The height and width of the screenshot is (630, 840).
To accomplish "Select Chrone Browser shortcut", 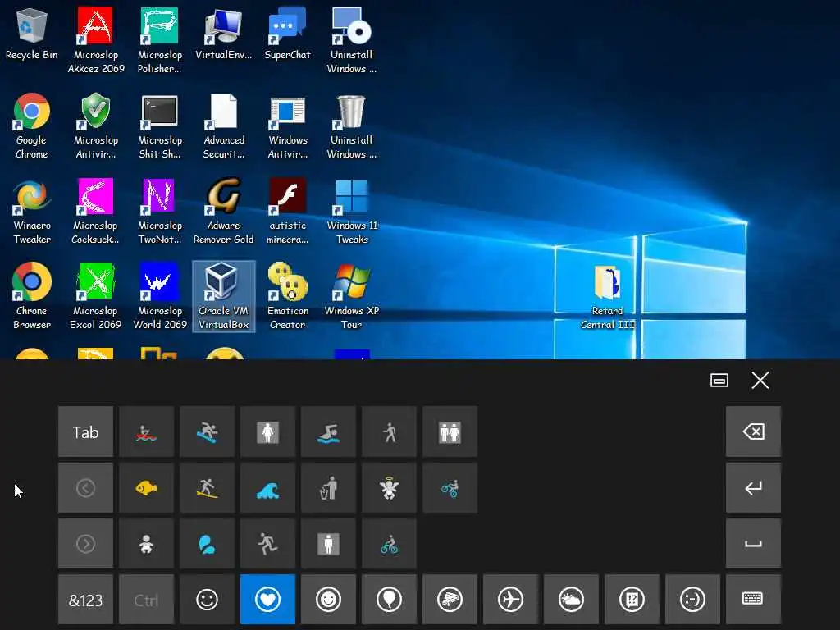I will click(x=32, y=296).
